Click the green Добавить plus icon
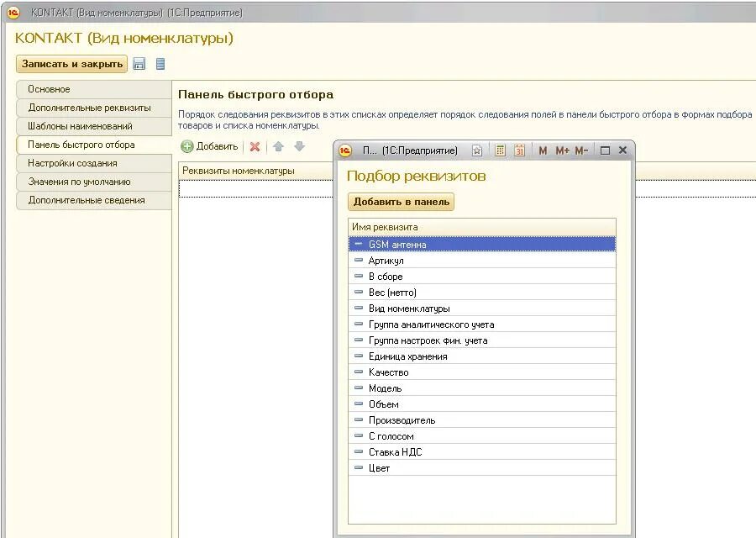Viewport: 756px width, 538px height. (187, 146)
